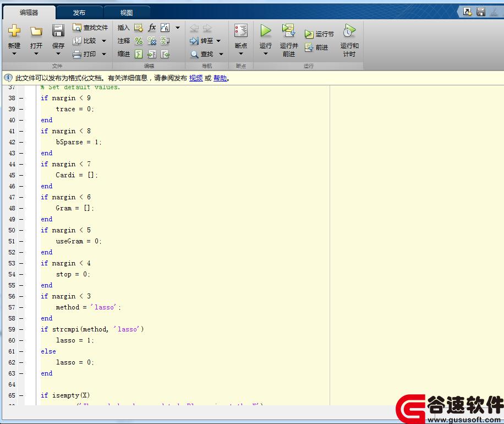Click the Save (保存) disk icon

(x=58, y=31)
